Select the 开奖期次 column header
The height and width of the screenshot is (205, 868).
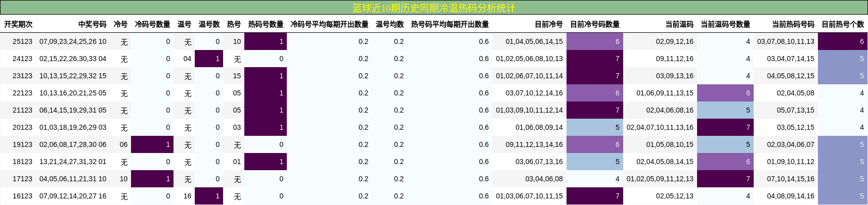point(18,24)
